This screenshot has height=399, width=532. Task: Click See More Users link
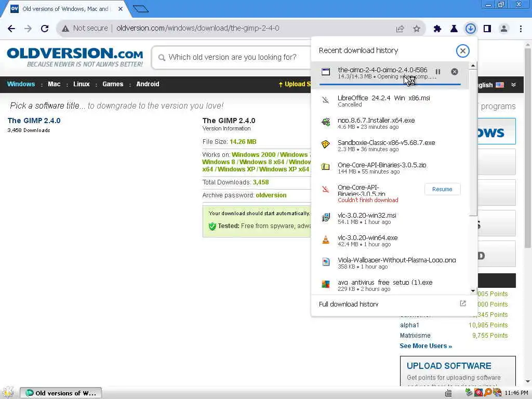point(426,346)
